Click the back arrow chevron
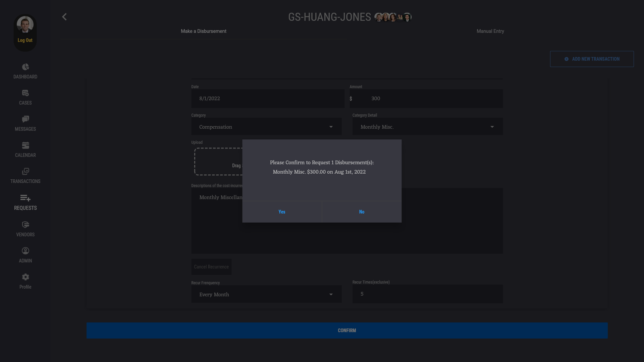644x362 pixels. 64,17
